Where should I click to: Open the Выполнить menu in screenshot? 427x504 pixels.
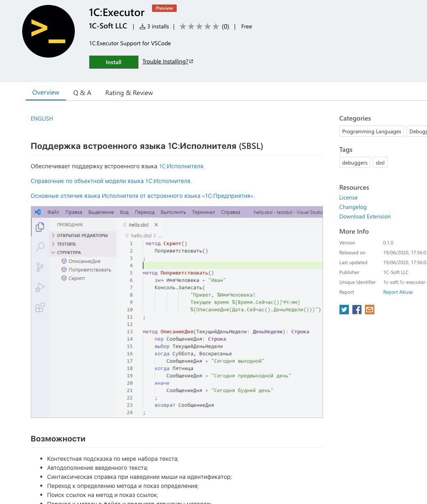pos(173,212)
